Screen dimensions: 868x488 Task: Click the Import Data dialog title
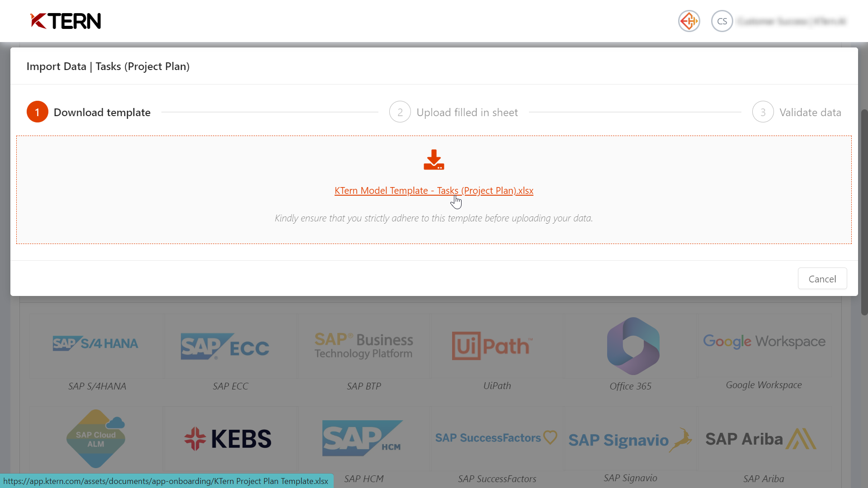tap(108, 66)
